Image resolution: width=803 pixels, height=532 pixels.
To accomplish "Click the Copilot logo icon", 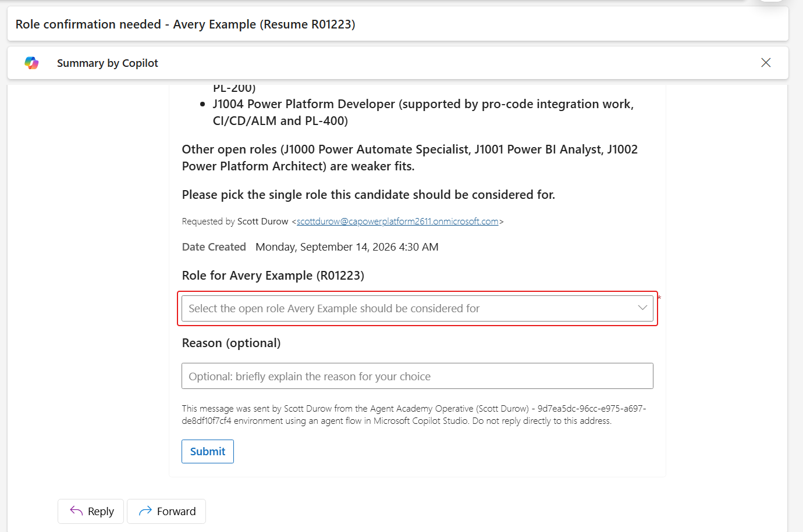I will coord(32,63).
